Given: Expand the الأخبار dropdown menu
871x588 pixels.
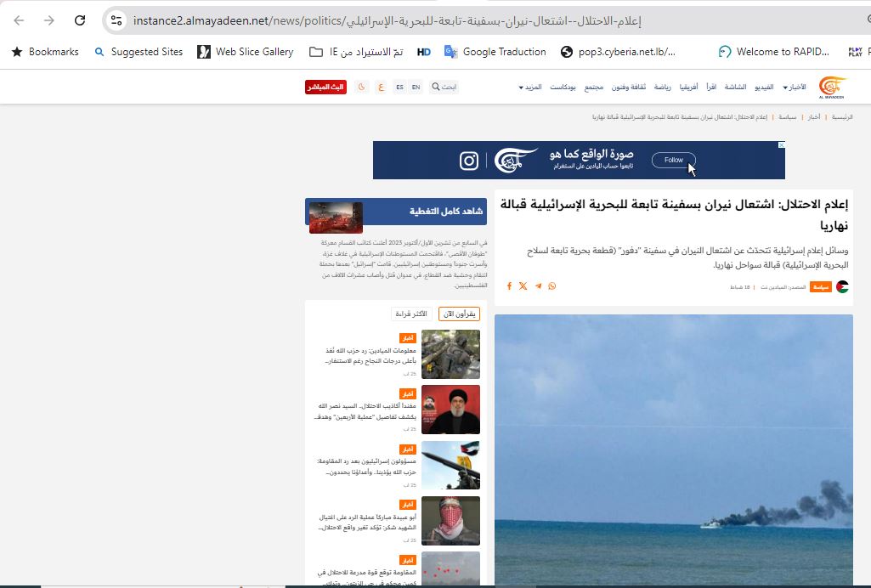Looking at the screenshot, I should 794,87.
